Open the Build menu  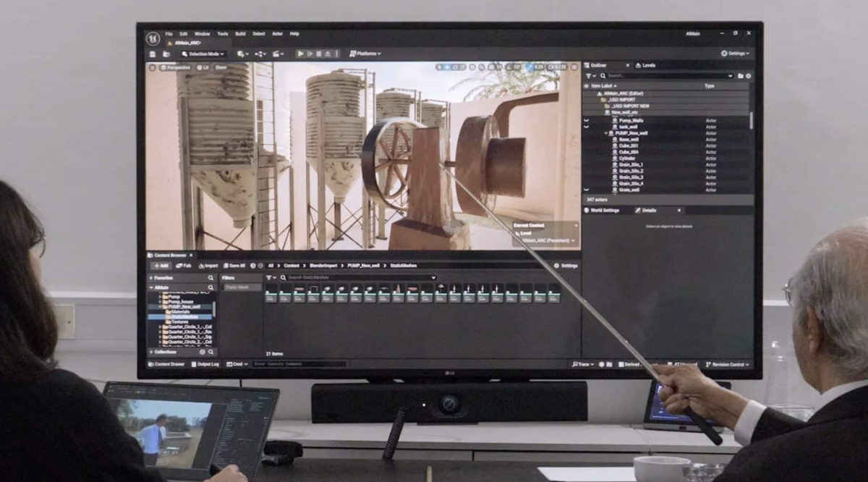[240, 34]
